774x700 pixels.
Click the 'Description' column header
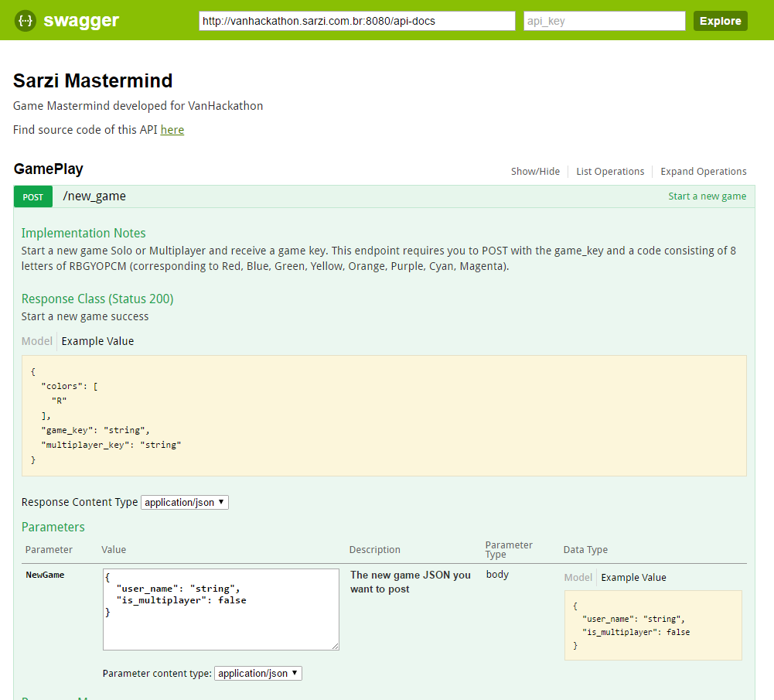[375, 549]
